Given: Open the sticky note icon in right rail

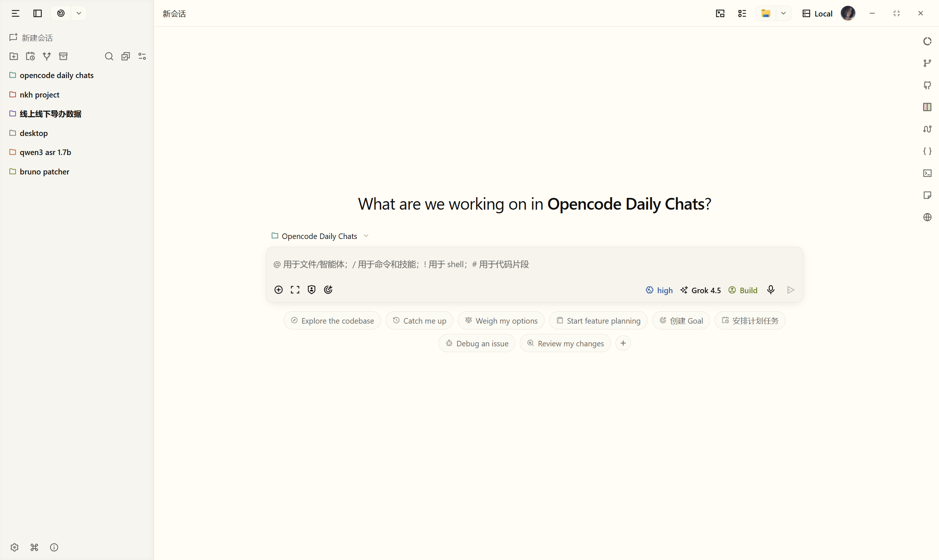Looking at the screenshot, I should (927, 195).
